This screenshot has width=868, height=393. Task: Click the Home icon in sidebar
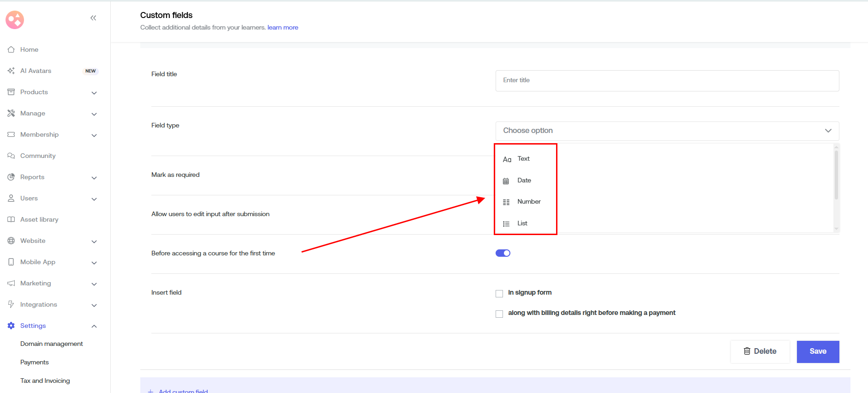[x=11, y=49]
